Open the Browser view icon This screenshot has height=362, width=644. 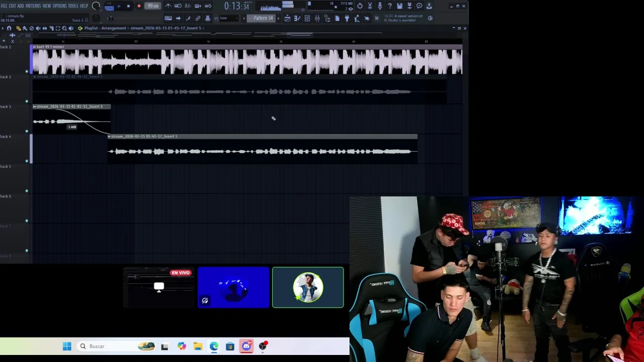327,18
